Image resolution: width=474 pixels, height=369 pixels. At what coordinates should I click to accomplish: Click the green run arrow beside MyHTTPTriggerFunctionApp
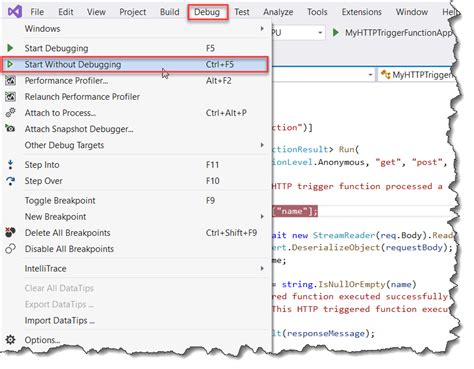336,33
